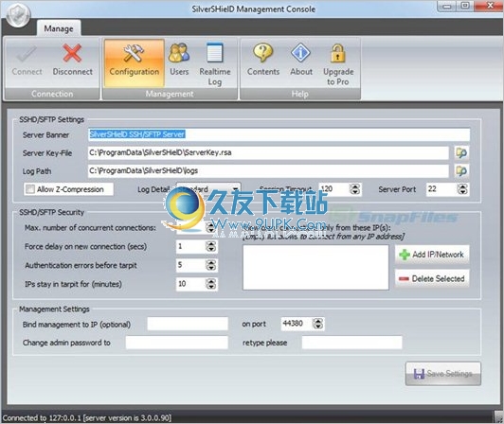Viewport: 504px width, 424px height.
Task: Switch to the Manage ribbon tab
Action: click(x=59, y=28)
